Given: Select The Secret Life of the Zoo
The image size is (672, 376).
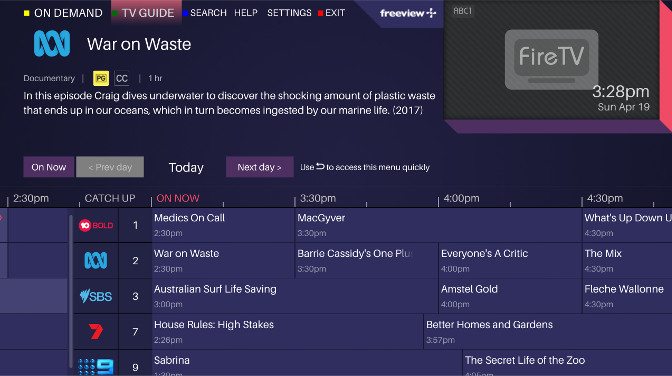Looking at the screenshot, I should [567, 364].
